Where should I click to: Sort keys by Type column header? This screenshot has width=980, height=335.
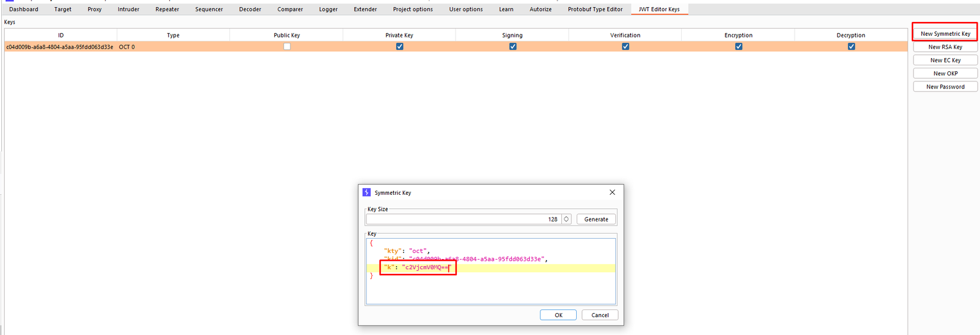pyautogui.click(x=173, y=35)
